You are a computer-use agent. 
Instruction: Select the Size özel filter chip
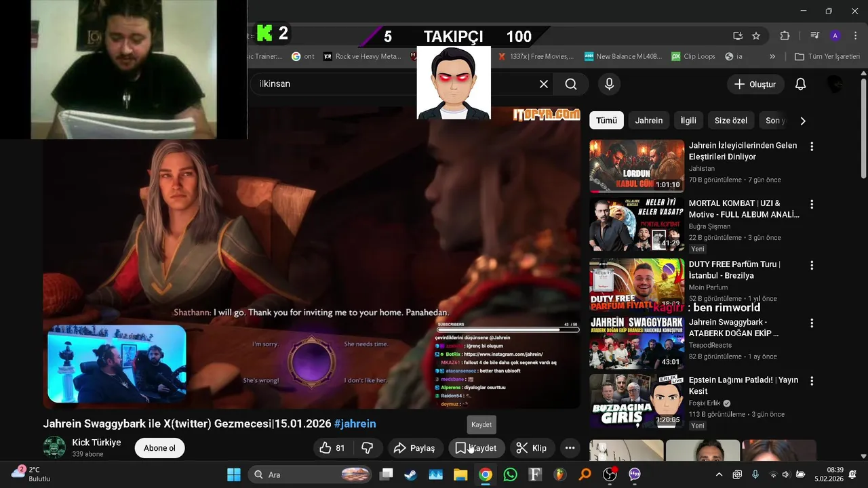point(731,121)
